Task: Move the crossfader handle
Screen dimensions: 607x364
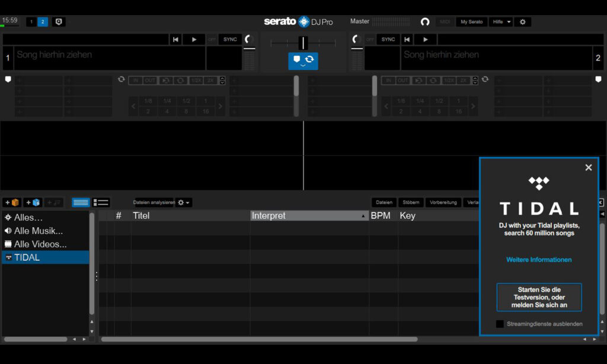Action: (303, 43)
